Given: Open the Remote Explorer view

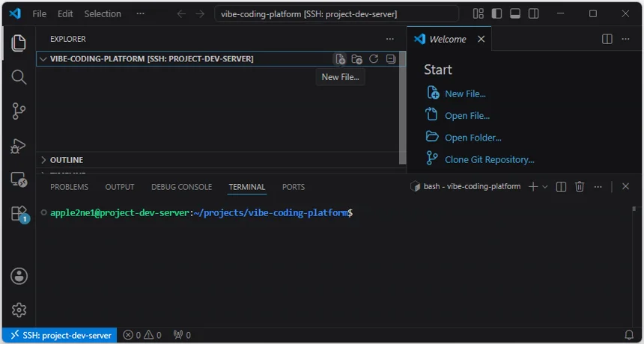Looking at the screenshot, I should (x=19, y=179).
